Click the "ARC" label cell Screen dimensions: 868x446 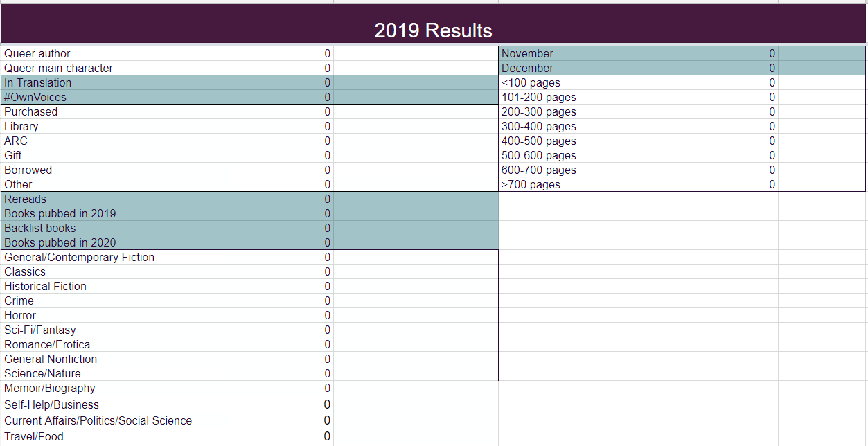pos(115,141)
